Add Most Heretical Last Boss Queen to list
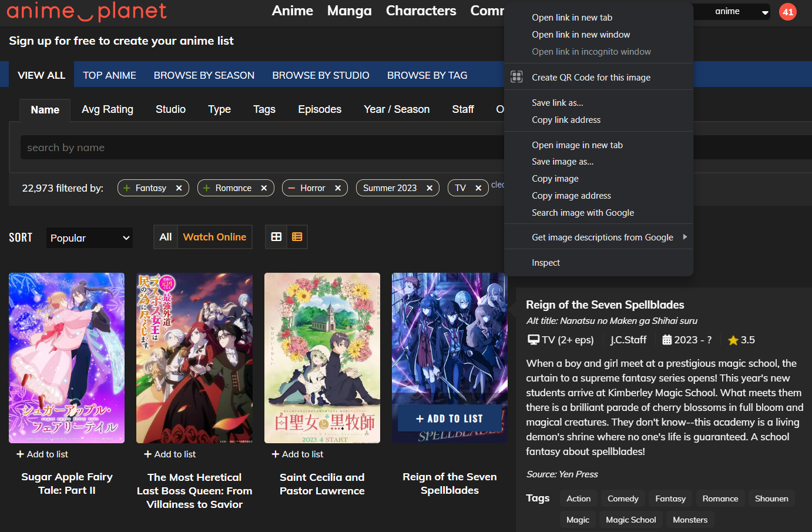 click(170, 454)
